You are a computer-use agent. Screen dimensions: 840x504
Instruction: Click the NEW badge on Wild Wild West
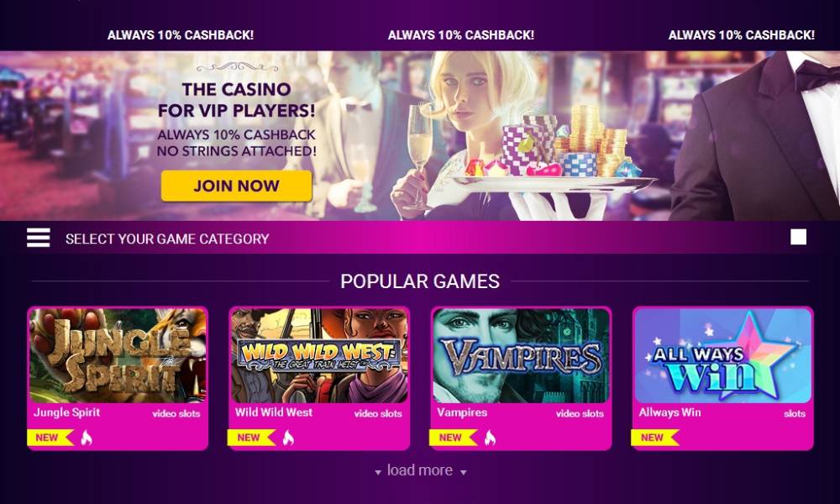click(252, 438)
